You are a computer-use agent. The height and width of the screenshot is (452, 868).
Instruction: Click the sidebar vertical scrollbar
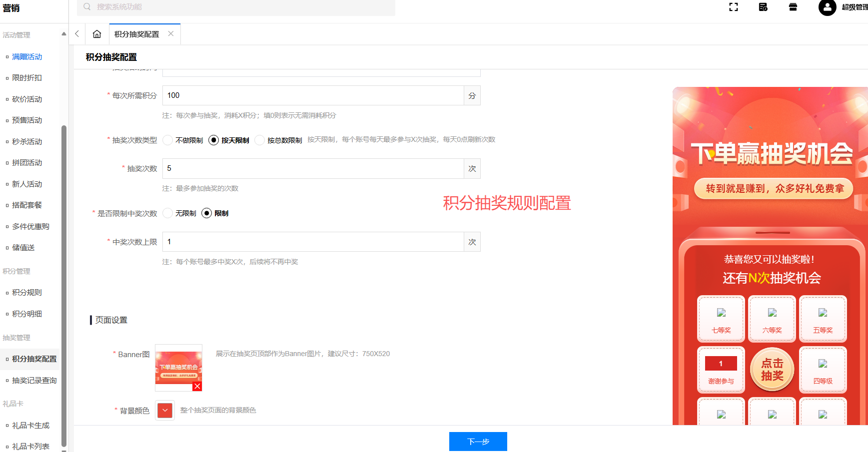click(63, 286)
